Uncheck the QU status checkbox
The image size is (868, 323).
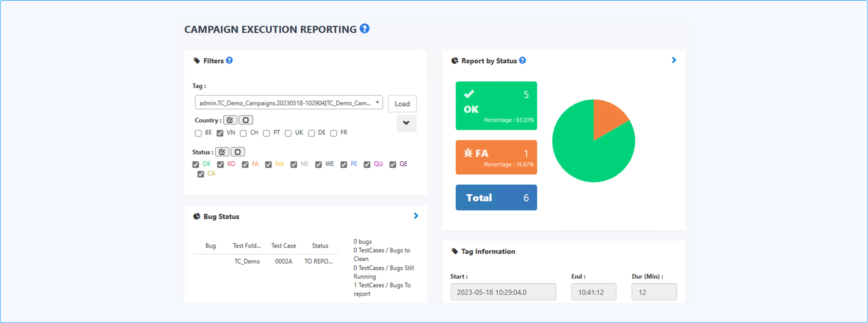(367, 165)
